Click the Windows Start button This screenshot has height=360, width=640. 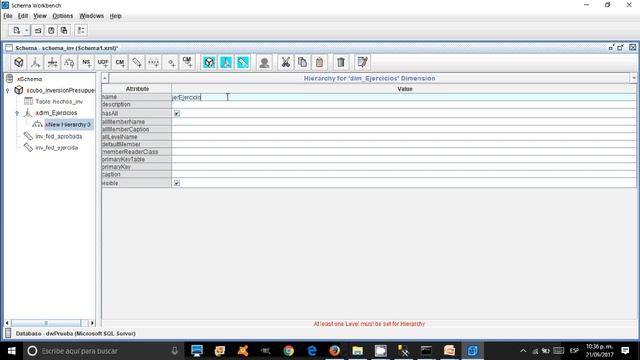[11, 351]
